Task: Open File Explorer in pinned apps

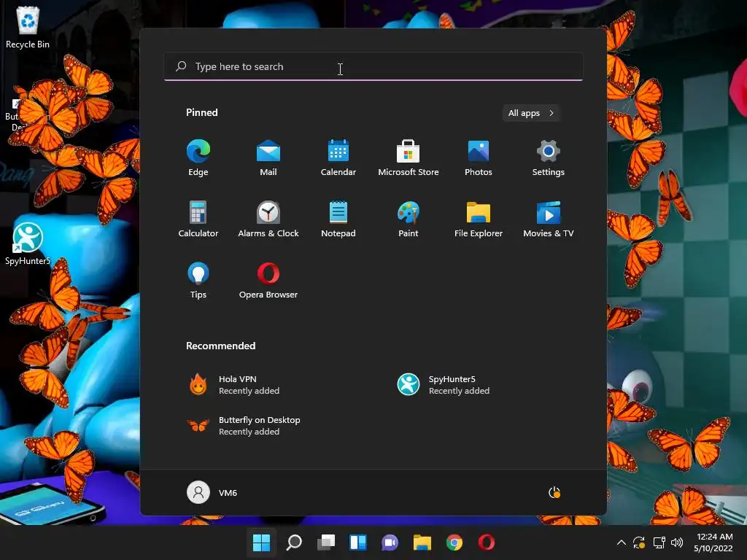Action: pos(479,219)
